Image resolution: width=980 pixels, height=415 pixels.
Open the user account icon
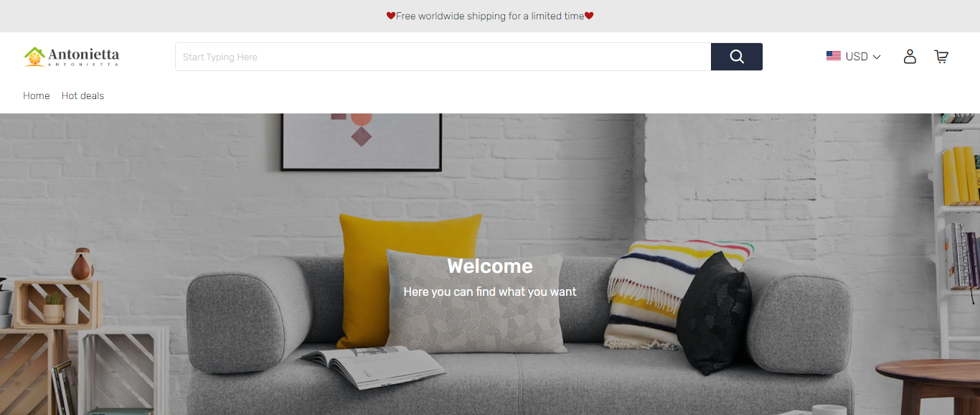910,56
